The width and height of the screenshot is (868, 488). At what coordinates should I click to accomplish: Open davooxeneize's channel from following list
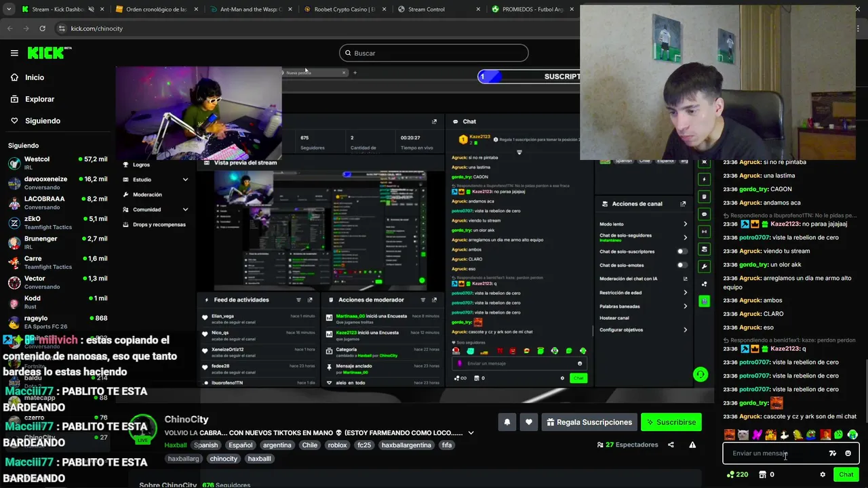click(58, 182)
